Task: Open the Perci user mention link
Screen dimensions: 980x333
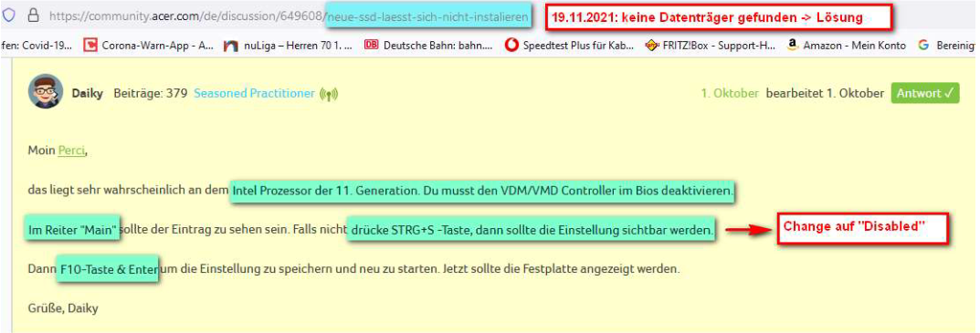Action: coord(71,151)
